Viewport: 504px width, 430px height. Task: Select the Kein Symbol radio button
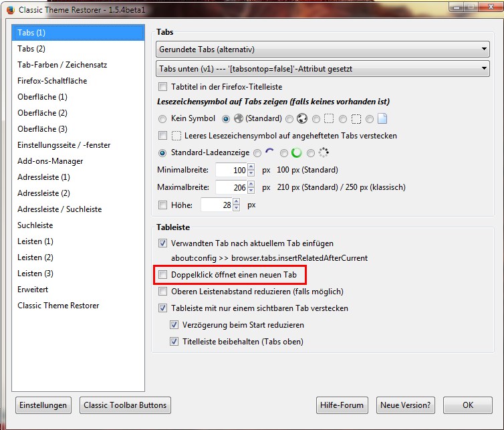162,119
